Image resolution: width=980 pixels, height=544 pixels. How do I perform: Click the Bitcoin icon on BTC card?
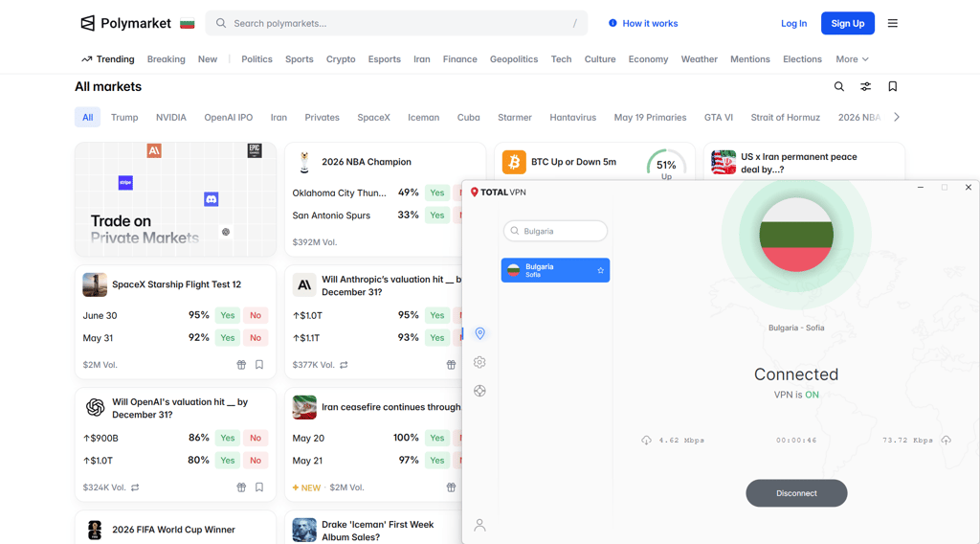(514, 162)
